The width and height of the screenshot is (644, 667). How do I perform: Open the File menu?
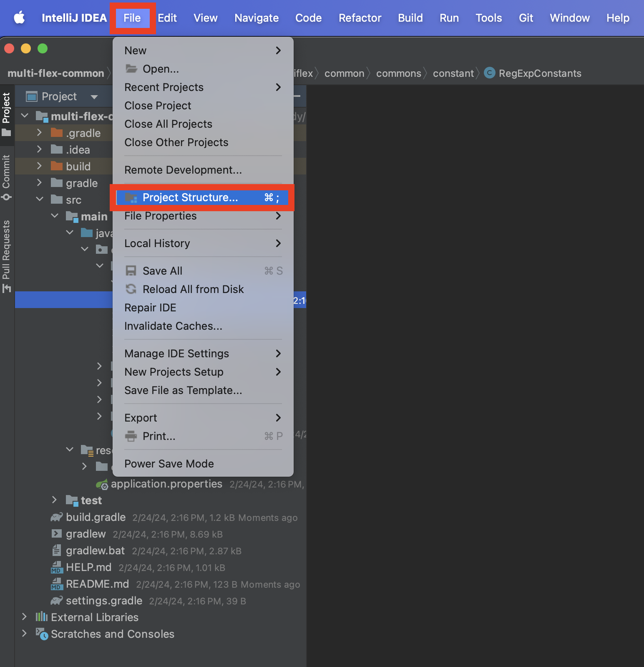tap(132, 18)
